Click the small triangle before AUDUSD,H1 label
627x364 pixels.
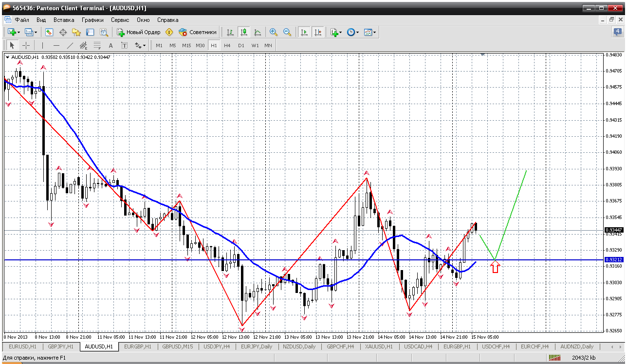7,57
